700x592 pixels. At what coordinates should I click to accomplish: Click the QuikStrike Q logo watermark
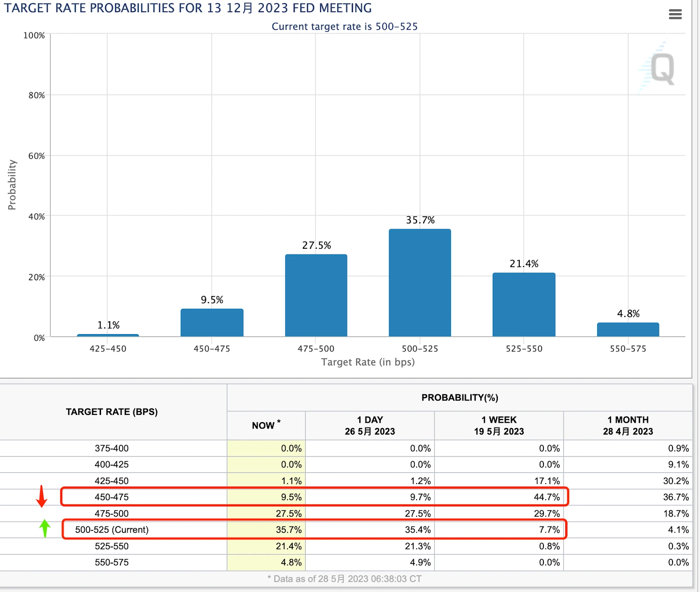point(658,68)
